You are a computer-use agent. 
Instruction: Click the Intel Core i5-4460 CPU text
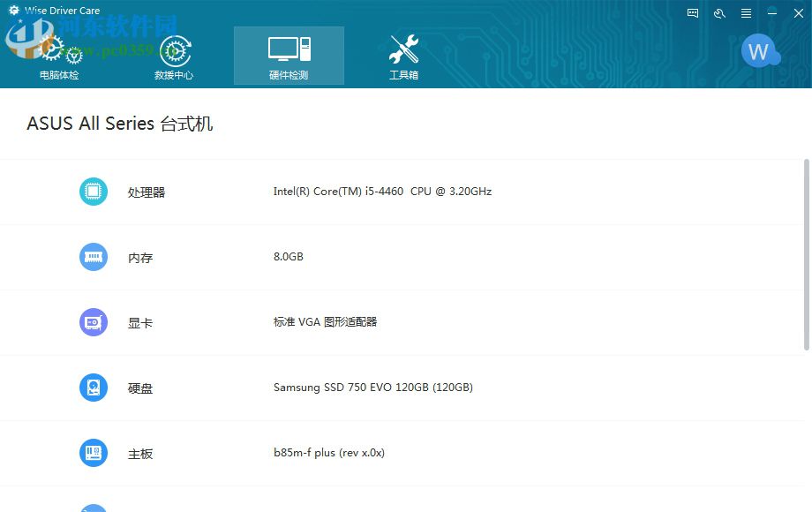(x=382, y=191)
